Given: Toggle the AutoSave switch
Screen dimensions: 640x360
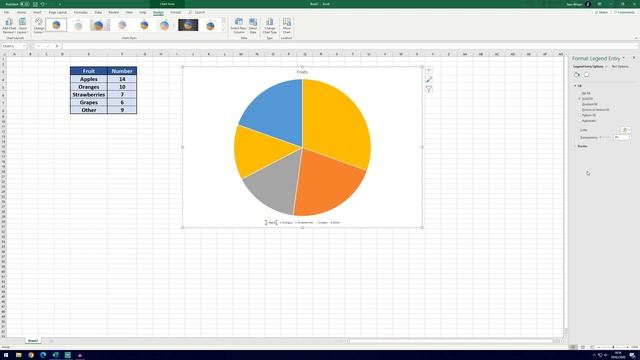Looking at the screenshot, I should pyautogui.click(x=24, y=4).
